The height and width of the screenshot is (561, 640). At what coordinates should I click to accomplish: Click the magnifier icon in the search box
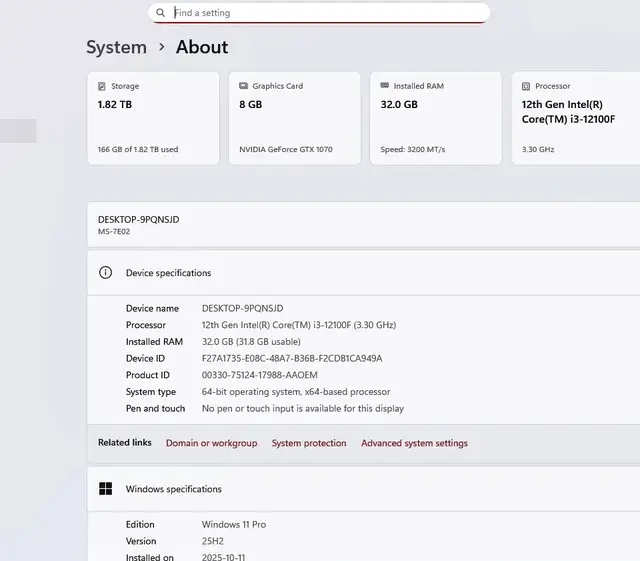(160, 13)
